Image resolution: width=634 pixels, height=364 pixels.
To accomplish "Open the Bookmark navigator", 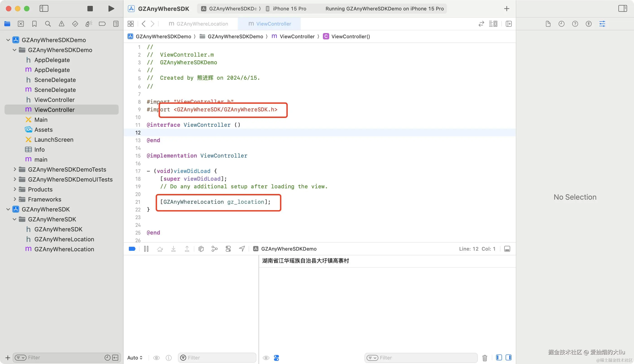I will tap(34, 24).
